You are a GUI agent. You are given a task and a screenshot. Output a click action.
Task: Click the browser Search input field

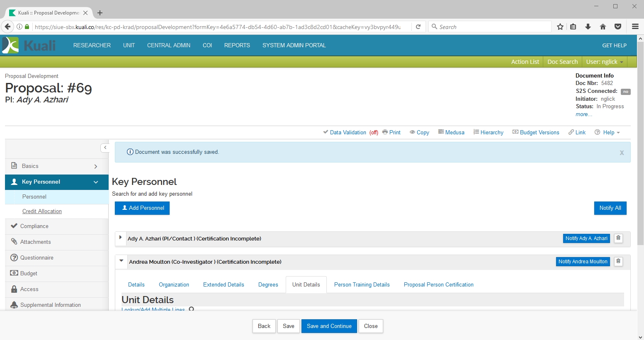(x=491, y=27)
